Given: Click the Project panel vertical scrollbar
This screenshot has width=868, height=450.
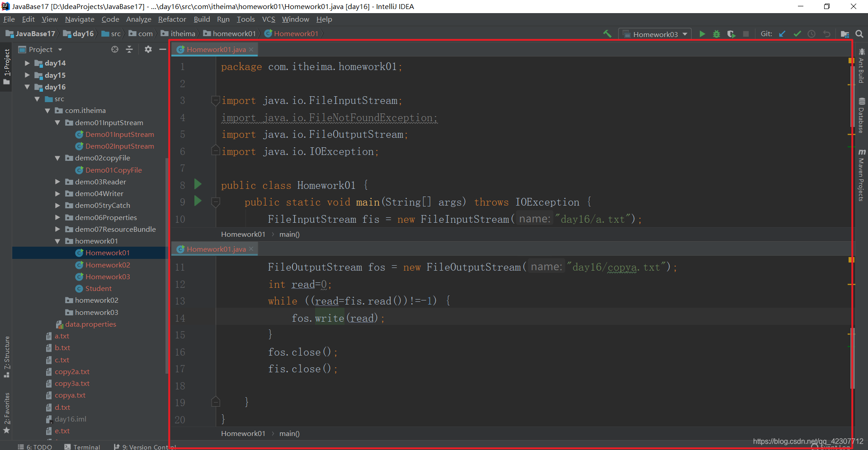Looking at the screenshot, I should (x=166, y=267).
